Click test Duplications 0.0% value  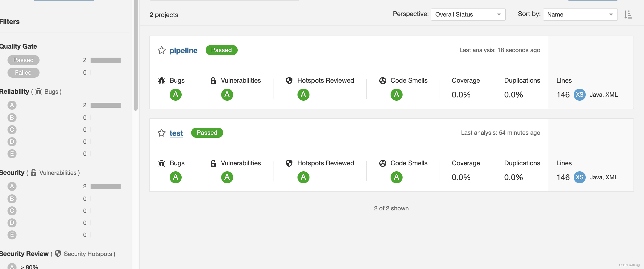coord(513,177)
